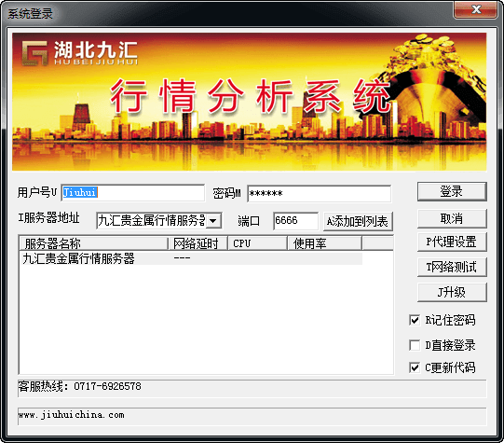Click 网络延时 column header
This screenshot has width=504, height=443.
pos(198,243)
